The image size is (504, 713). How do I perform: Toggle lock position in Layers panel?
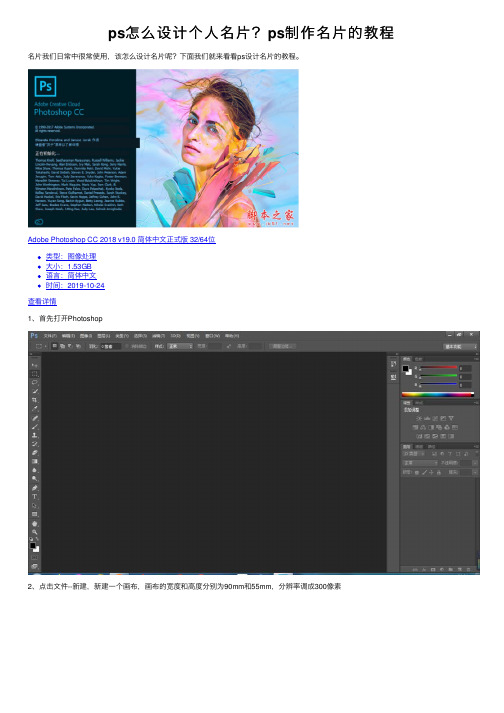(431, 472)
